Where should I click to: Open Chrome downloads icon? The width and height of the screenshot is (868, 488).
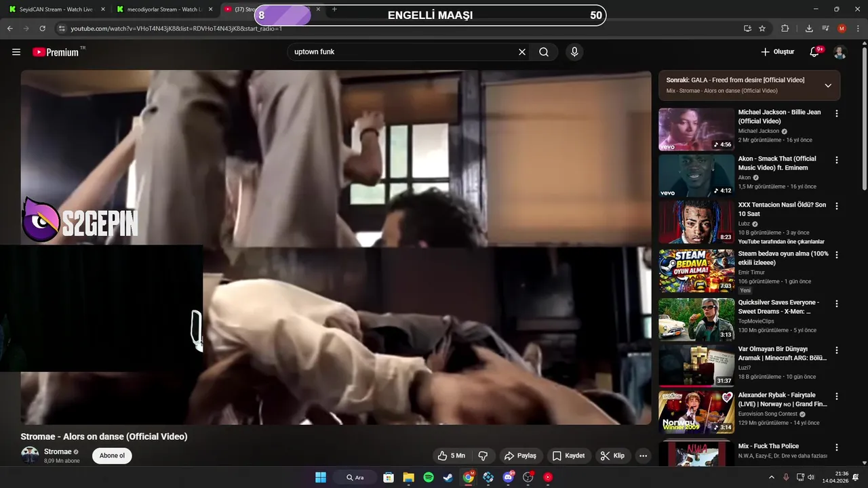(x=809, y=28)
